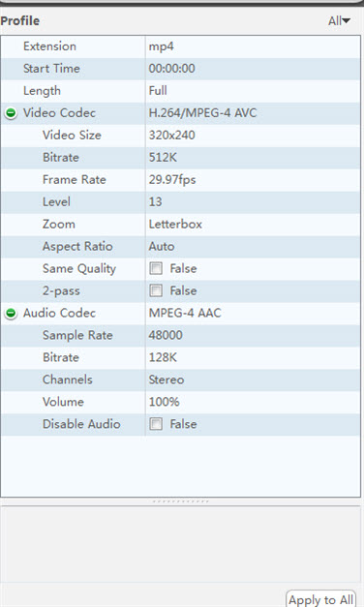This screenshot has width=364, height=607.
Task: Enable the 2-pass checkbox
Action: [x=156, y=290]
